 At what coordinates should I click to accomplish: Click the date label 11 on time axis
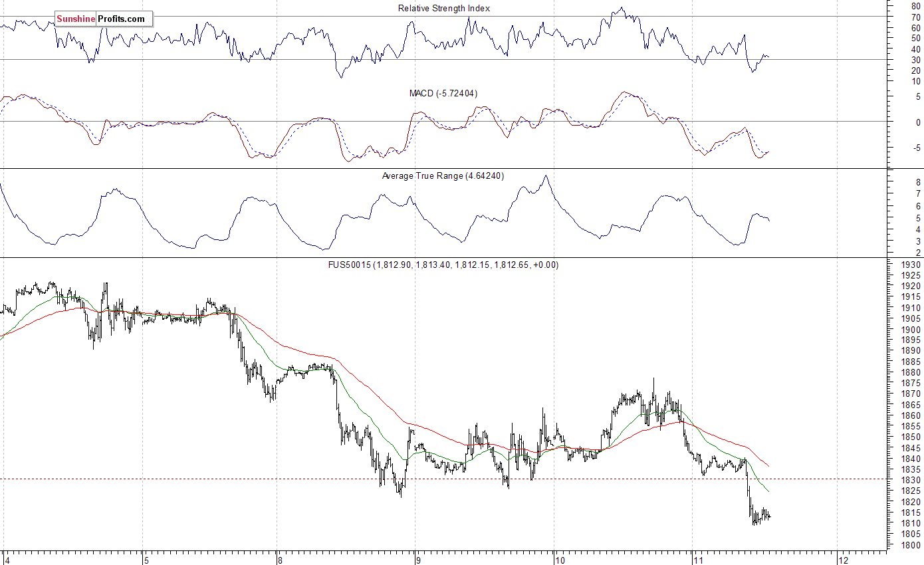coord(698,560)
